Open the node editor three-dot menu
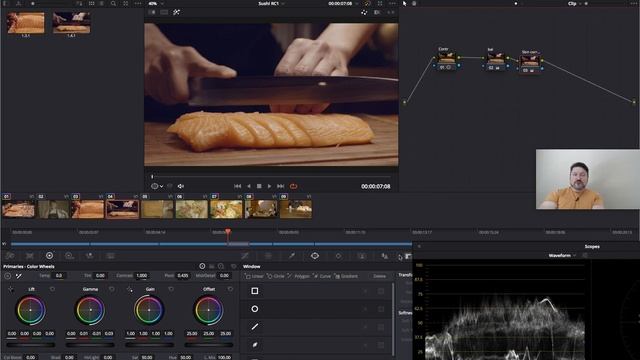The image size is (640, 360). [x=633, y=3]
